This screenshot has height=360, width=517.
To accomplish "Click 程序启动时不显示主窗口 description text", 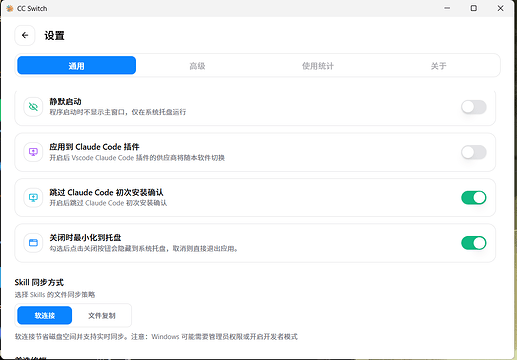I will (118, 112).
